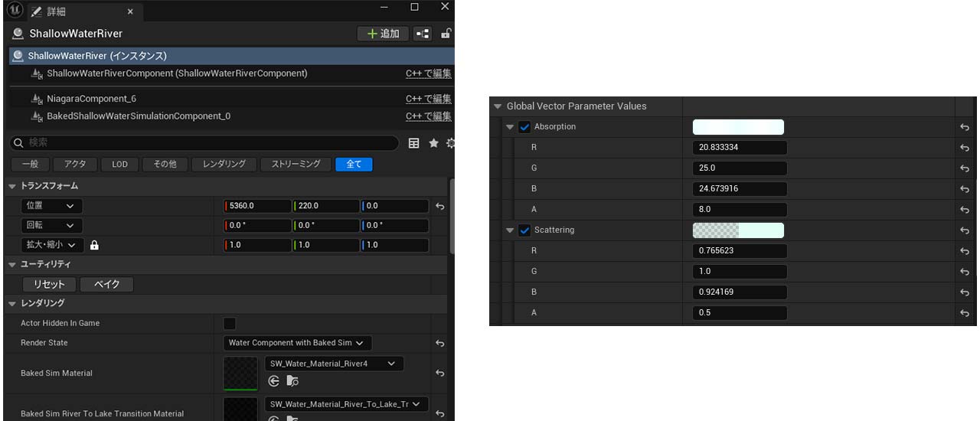
Task: Click the ベイク button
Action: (x=106, y=284)
